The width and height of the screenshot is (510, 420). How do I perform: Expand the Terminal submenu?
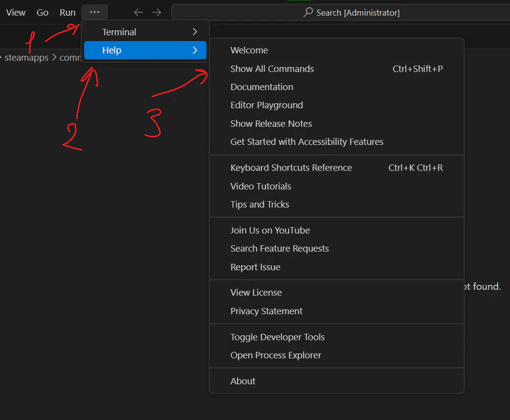click(x=145, y=32)
